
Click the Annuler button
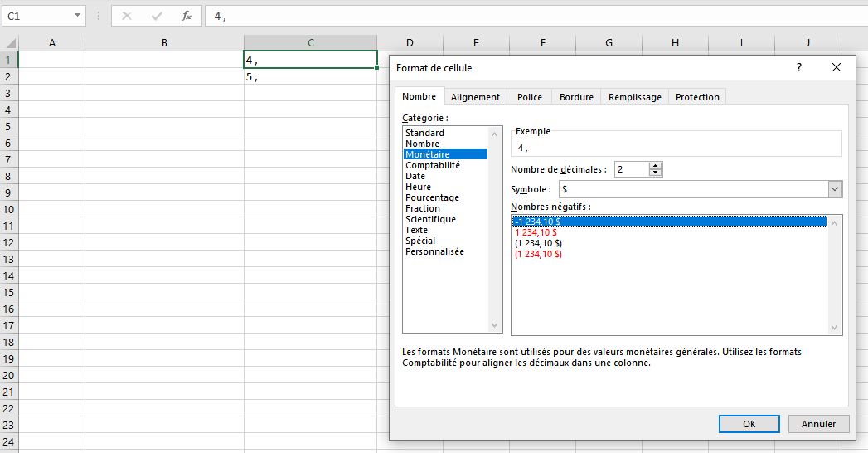818,424
